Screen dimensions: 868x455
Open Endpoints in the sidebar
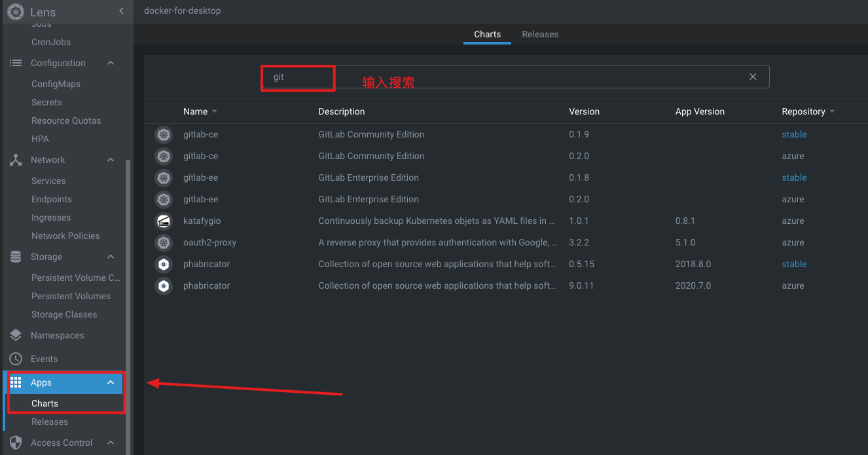click(x=52, y=199)
